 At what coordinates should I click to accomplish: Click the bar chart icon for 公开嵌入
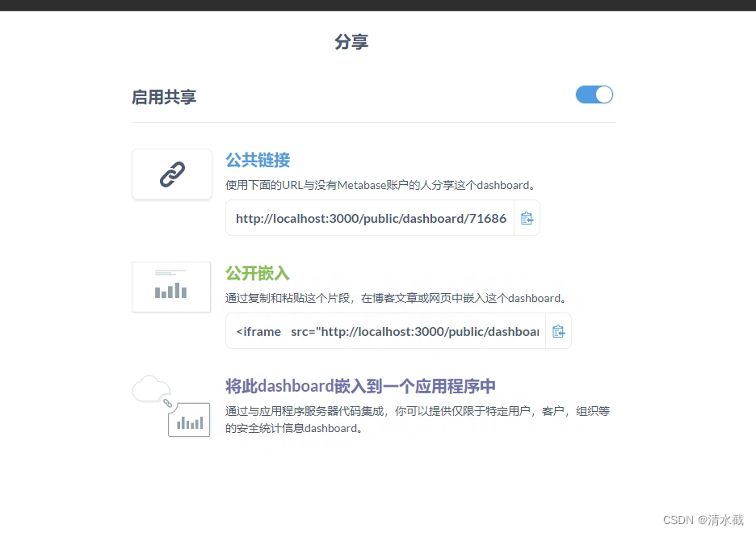(171, 287)
